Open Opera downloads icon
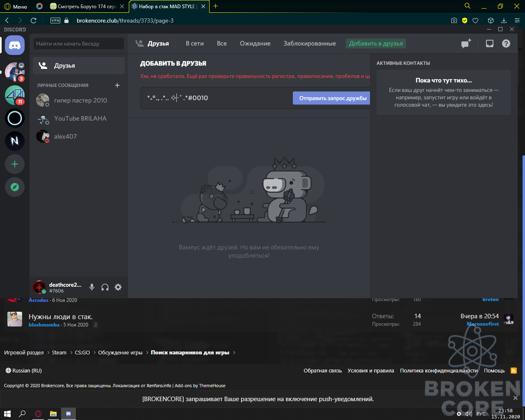525x420 pixels. click(504, 21)
